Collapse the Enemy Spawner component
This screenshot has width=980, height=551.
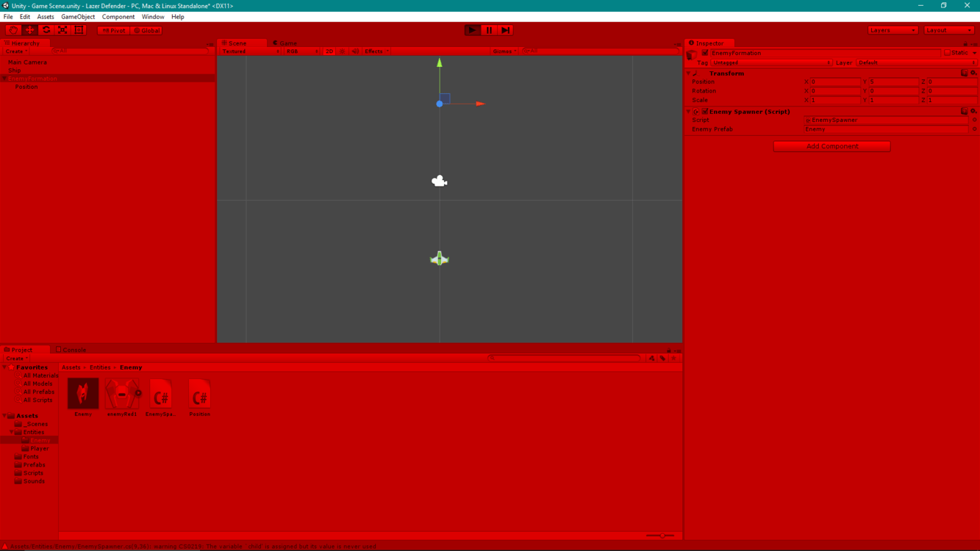[x=689, y=112]
